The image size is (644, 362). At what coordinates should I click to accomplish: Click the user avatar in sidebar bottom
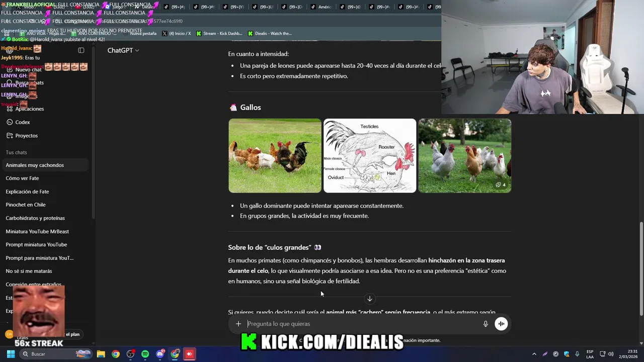click(x=9, y=334)
